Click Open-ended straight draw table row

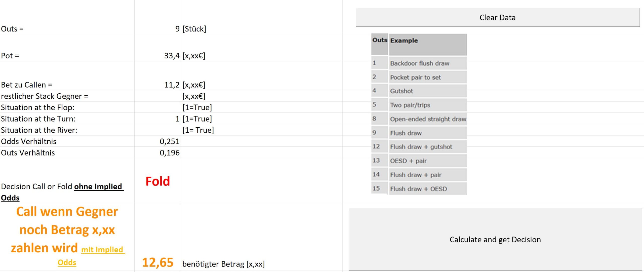pos(419,119)
